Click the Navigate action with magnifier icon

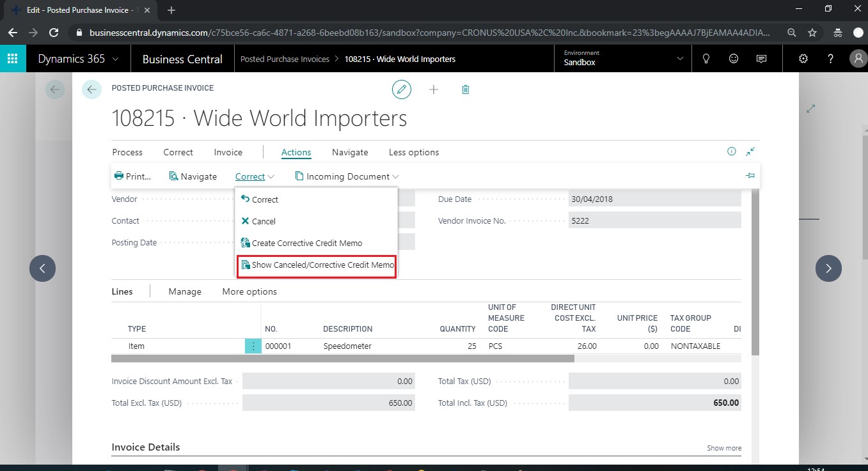pyautogui.click(x=193, y=176)
